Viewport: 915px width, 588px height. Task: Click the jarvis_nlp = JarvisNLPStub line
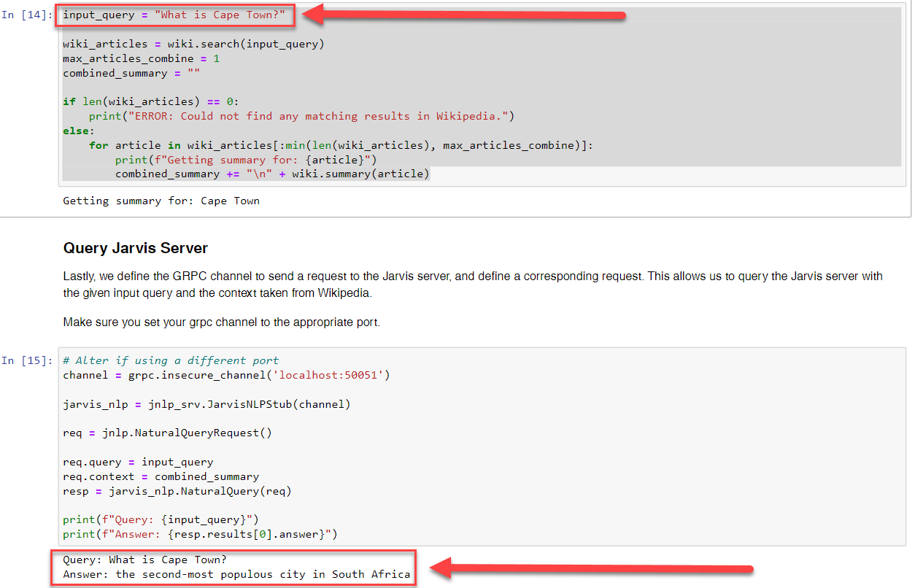206,404
